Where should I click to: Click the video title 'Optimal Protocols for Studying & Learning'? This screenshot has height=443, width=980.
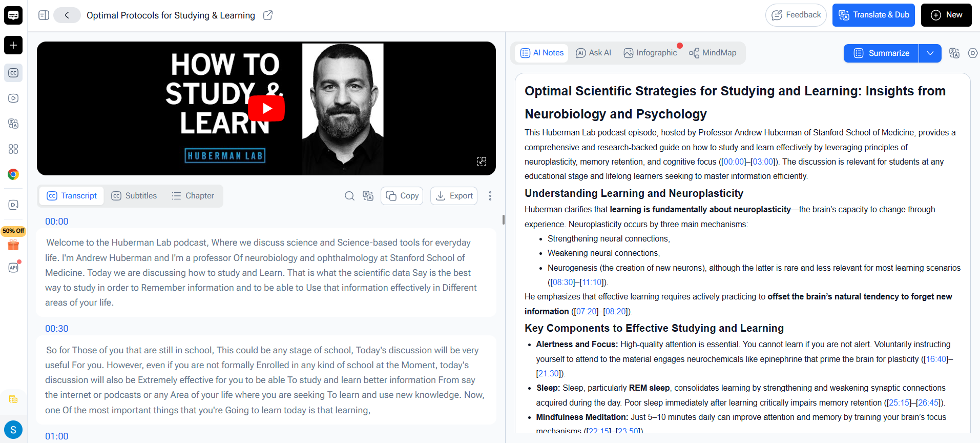pyautogui.click(x=171, y=15)
